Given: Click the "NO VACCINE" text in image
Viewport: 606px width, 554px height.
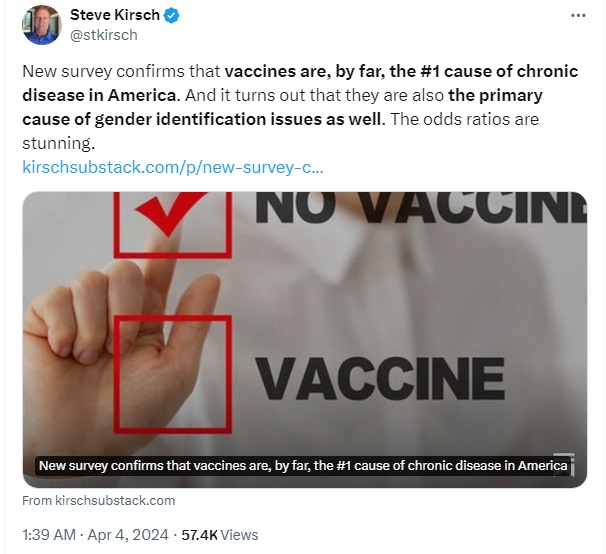Looking at the screenshot, I should pos(421,208).
